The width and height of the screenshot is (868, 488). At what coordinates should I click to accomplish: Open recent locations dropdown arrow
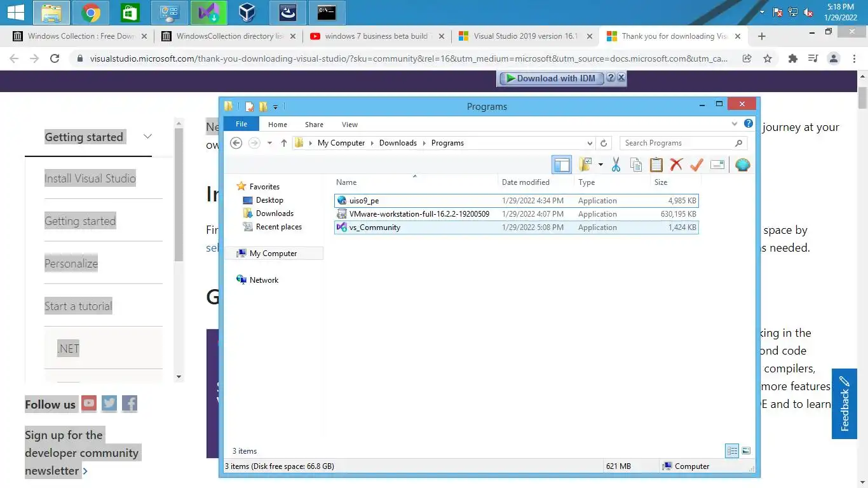tap(269, 143)
